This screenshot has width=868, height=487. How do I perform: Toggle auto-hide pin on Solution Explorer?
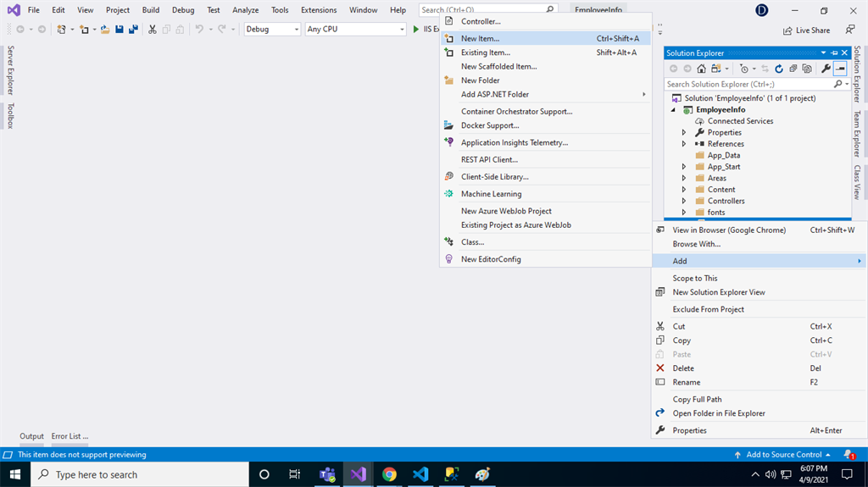[x=834, y=53]
